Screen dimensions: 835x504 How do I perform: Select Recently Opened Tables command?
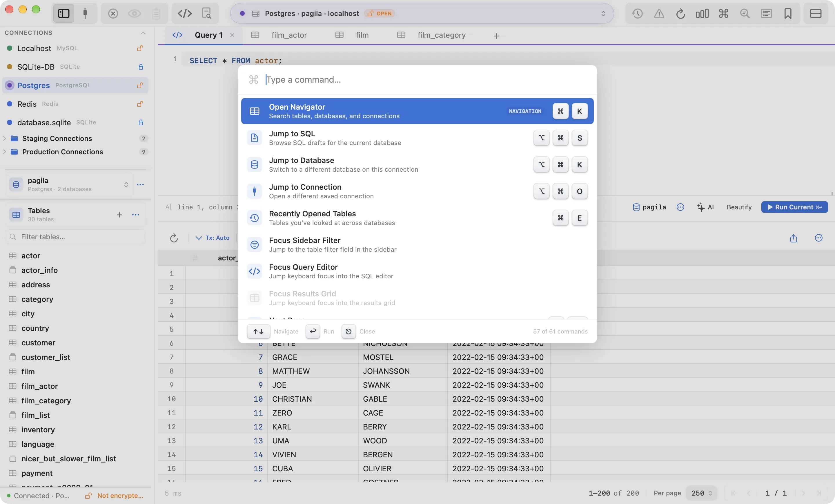[x=417, y=218]
